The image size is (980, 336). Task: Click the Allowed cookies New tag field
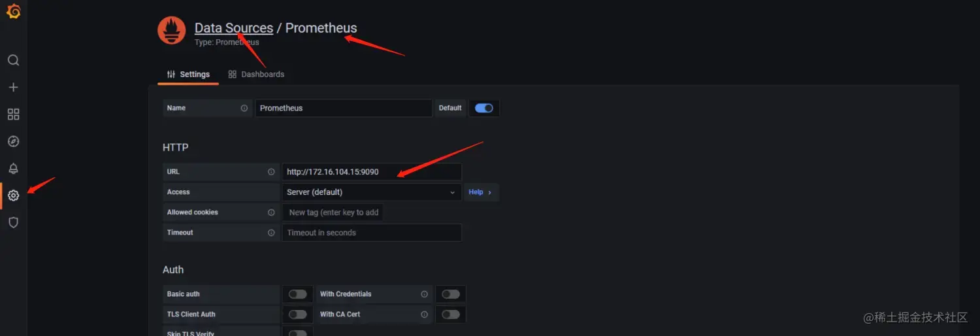(333, 212)
